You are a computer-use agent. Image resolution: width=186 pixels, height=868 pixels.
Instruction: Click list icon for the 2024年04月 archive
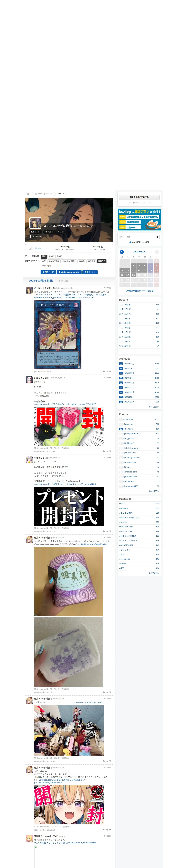(121, 378)
